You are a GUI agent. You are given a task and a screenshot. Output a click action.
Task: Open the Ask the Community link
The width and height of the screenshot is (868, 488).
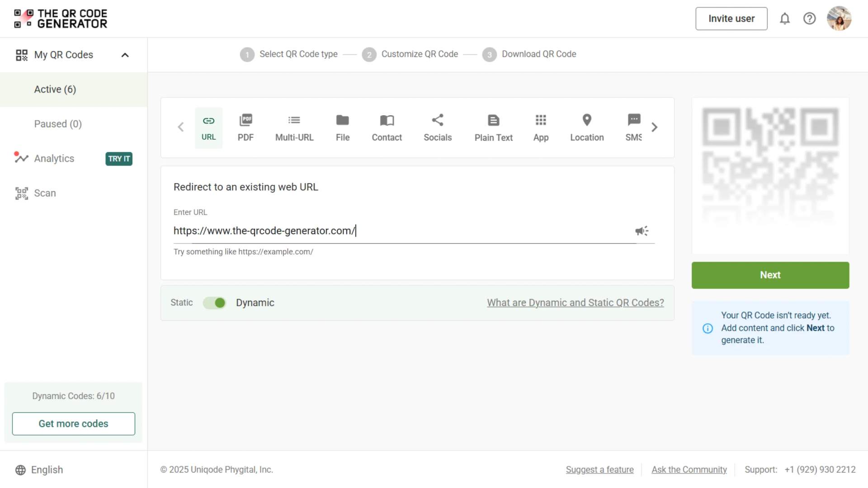[689, 470]
